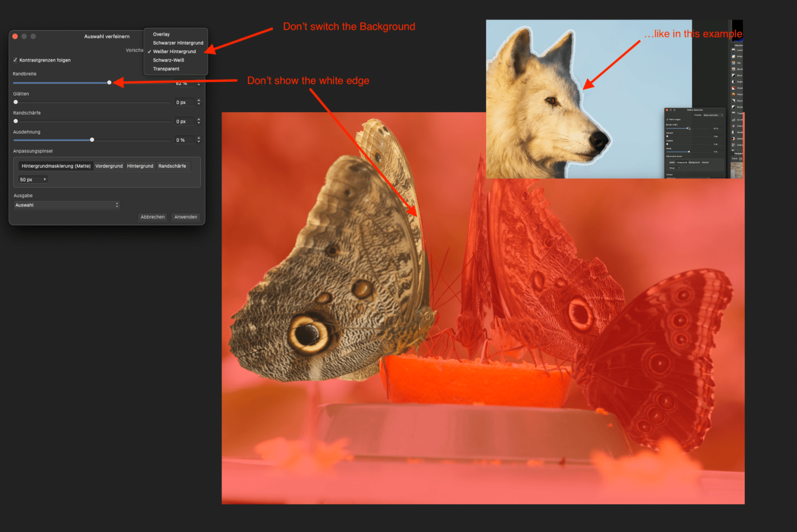The image size is (797, 532).
Task: Uncheck the Kontrastgrenzen folgen checkbox
Action: tap(15, 60)
